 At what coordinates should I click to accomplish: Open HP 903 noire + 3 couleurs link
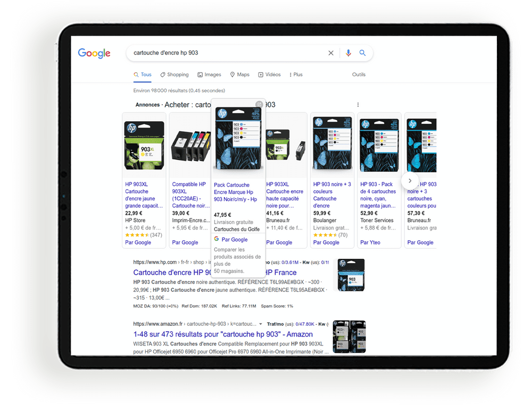[x=332, y=195]
